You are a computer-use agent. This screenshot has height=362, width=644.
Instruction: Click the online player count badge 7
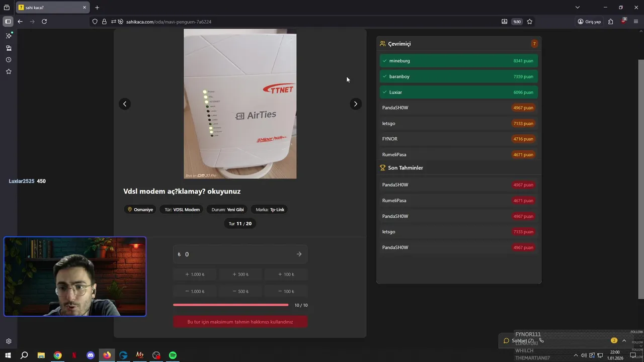534,44
